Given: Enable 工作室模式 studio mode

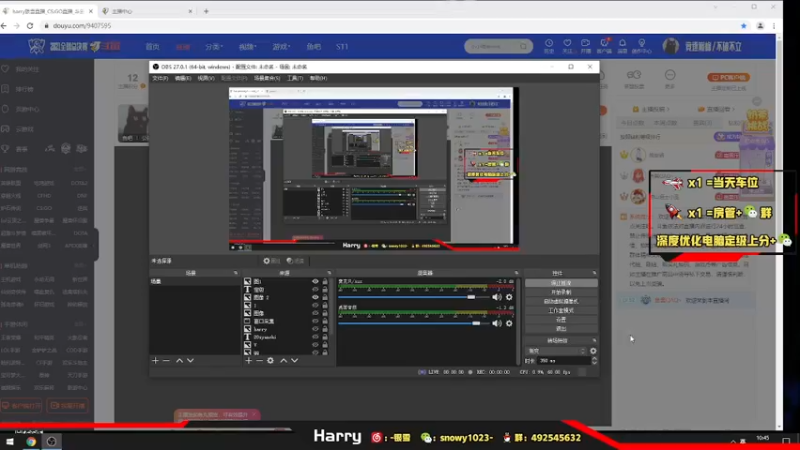Looking at the screenshot, I should point(561,310).
